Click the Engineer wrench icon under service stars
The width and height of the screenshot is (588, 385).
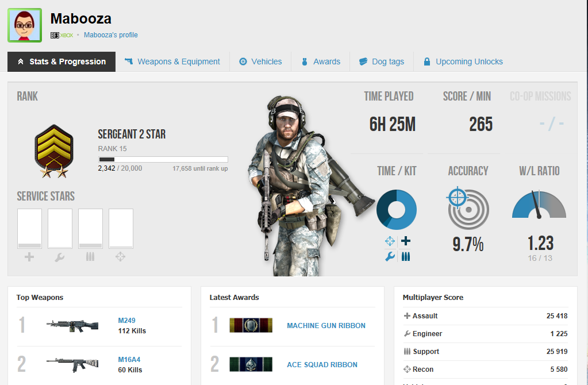point(60,257)
